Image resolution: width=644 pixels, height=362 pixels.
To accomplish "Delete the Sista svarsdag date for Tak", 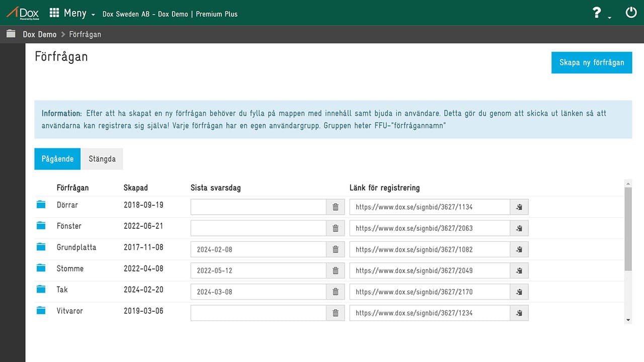I will 336,292.
